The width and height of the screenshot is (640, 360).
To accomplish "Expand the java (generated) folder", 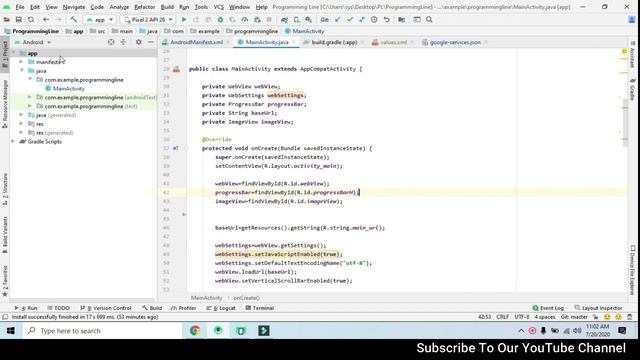I will (21, 115).
